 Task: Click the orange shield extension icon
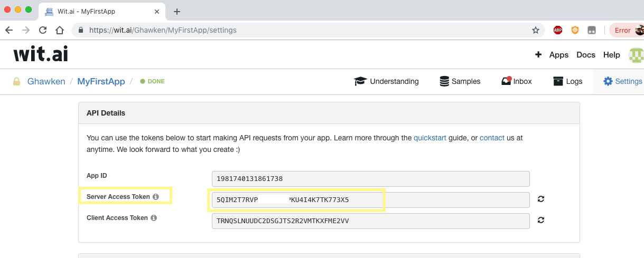pyautogui.click(x=575, y=30)
